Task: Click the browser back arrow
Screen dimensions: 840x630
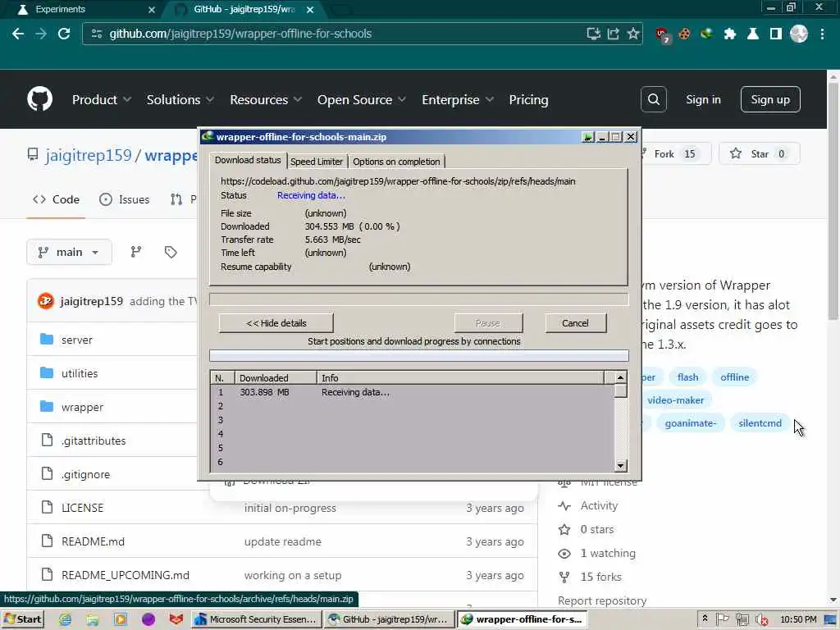Action: click(18, 34)
